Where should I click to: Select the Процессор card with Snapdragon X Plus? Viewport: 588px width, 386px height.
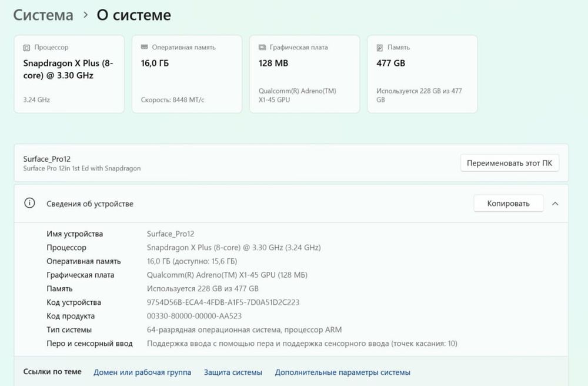[x=69, y=74]
